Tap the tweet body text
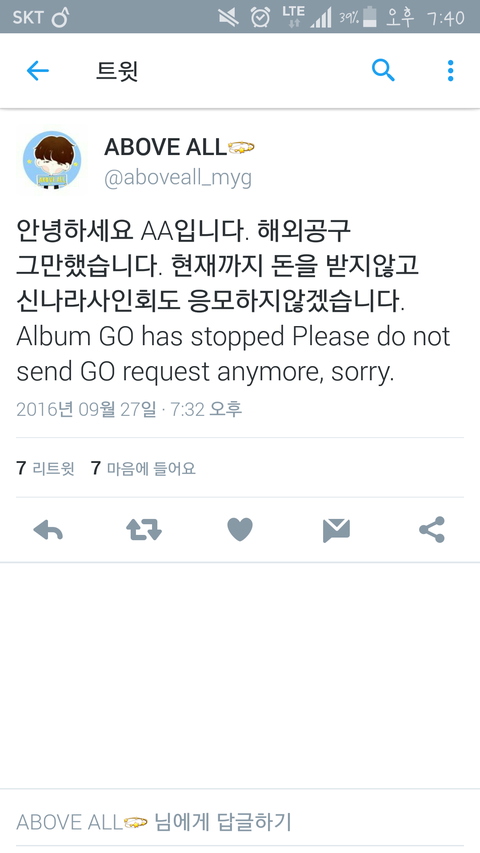480x853 pixels. click(x=234, y=301)
